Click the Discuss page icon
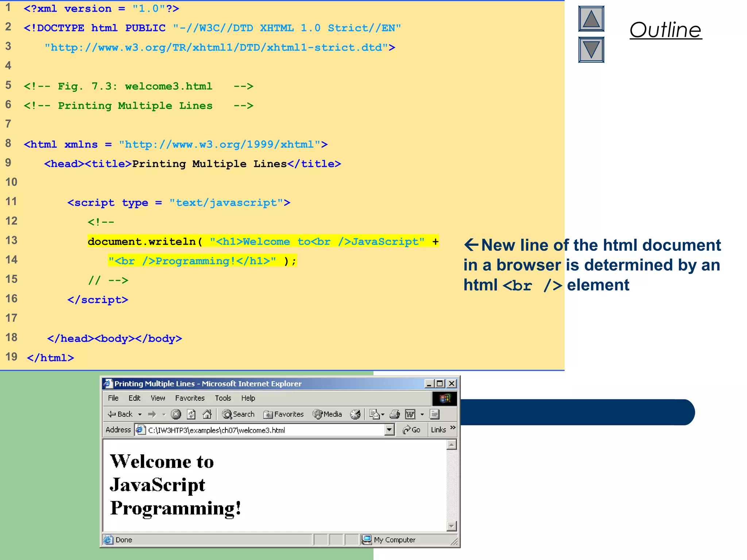This screenshot has height=560, width=747. coord(434,414)
